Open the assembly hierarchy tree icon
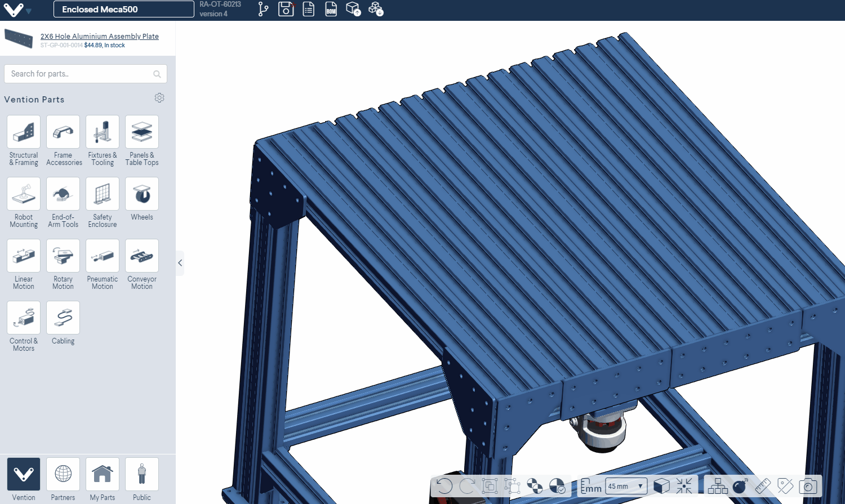The width and height of the screenshot is (845, 504). [718, 486]
